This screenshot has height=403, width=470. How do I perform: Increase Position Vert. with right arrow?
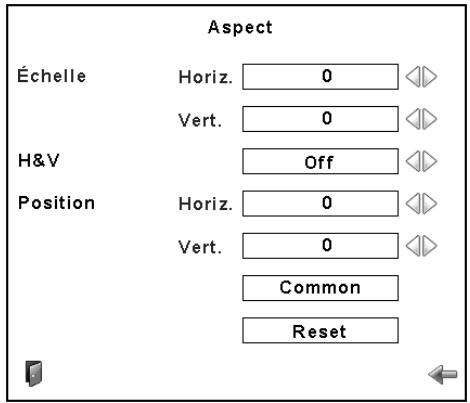(x=430, y=246)
